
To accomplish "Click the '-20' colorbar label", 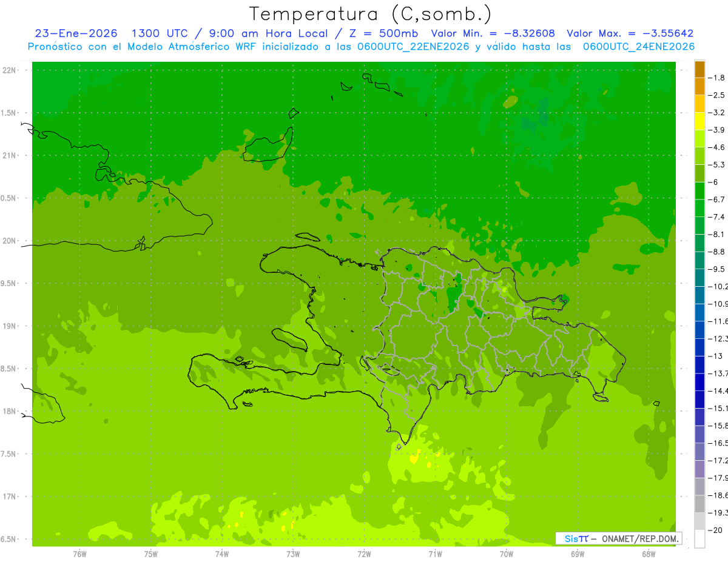I will click(x=715, y=530).
